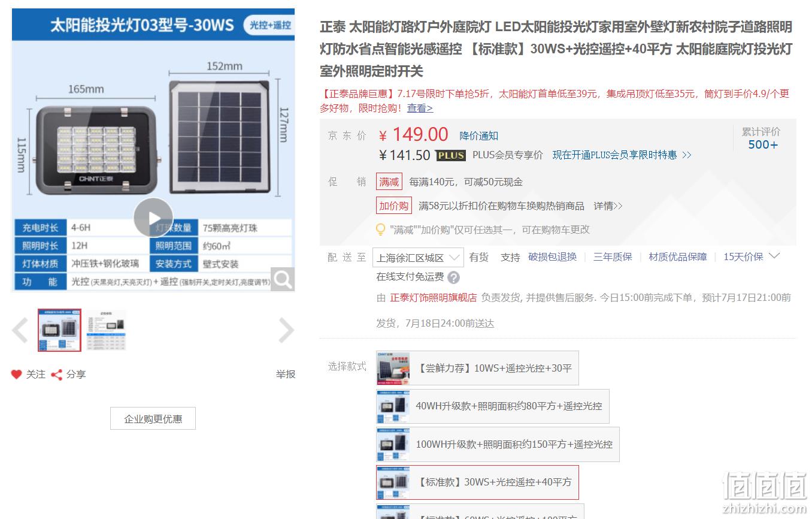
Task: Choose the 100WH升级款 style option
Action: [x=498, y=445]
